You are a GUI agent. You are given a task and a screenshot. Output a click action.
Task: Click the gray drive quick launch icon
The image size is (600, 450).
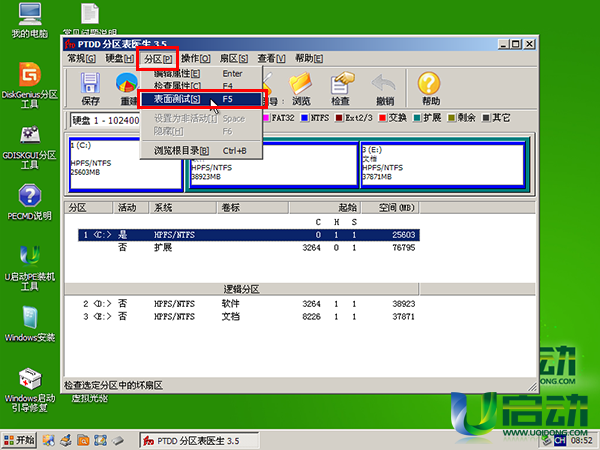click(x=118, y=441)
